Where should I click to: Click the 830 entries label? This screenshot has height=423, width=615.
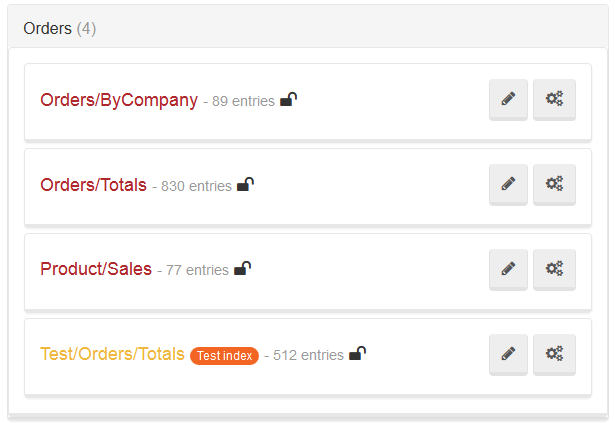click(x=196, y=186)
